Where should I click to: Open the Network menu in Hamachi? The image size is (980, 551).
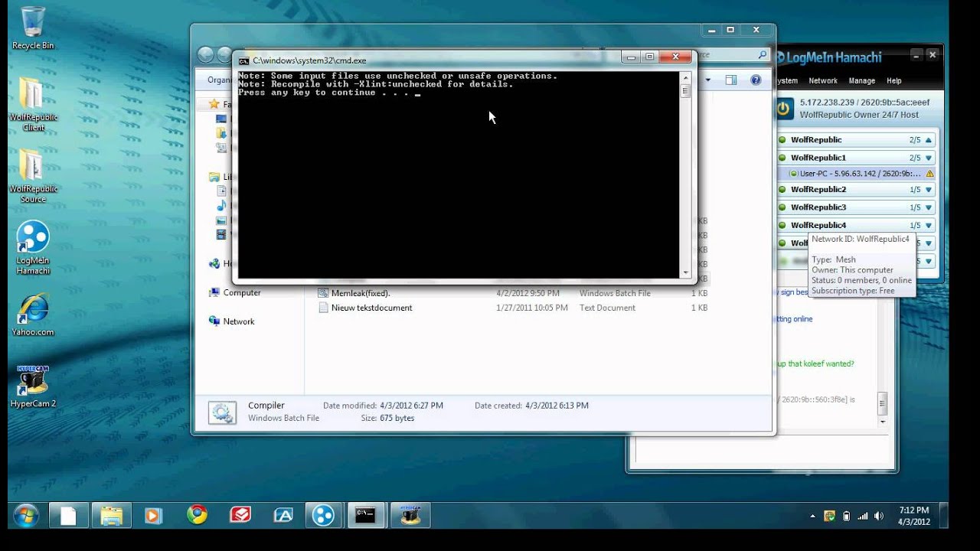[x=823, y=80]
